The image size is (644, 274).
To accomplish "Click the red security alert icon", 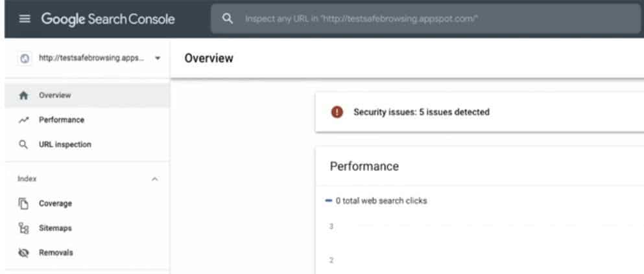I will point(337,112).
